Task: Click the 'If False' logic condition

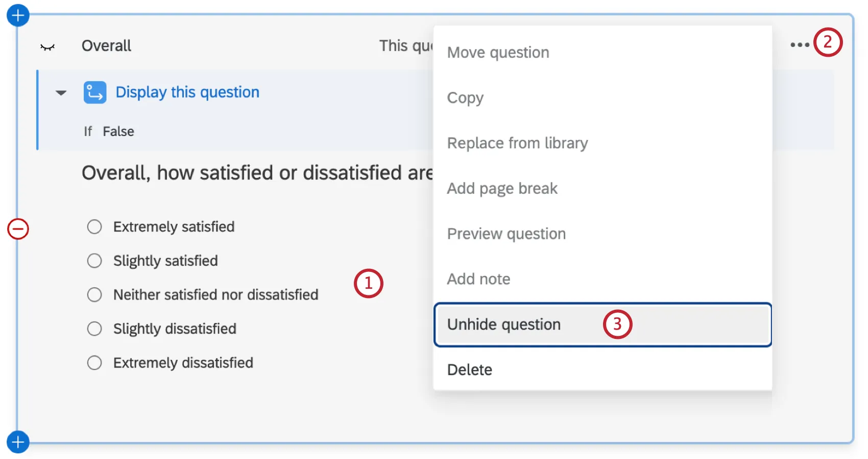Action: tap(109, 131)
